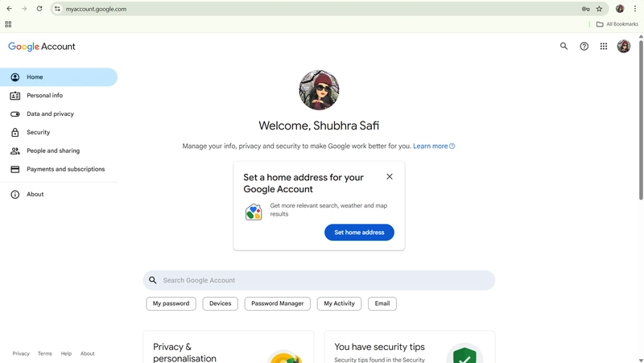
Task: Click the search magnifier in the header
Action: 563,47
